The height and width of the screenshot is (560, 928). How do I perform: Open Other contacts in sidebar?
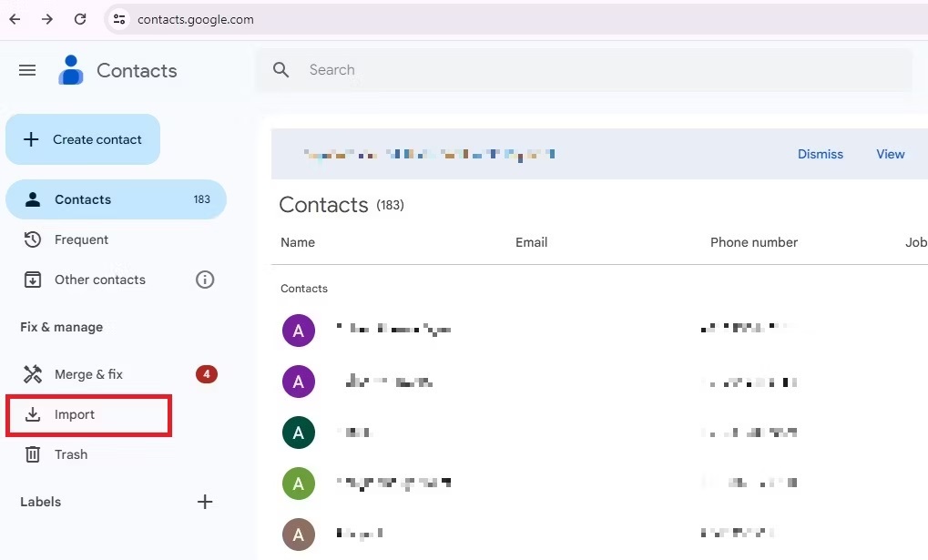99,280
